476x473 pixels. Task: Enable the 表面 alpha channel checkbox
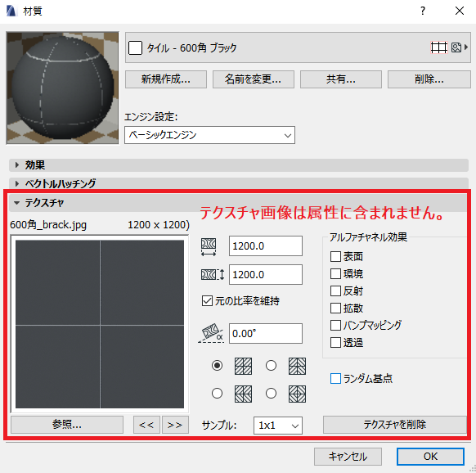(335, 256)
